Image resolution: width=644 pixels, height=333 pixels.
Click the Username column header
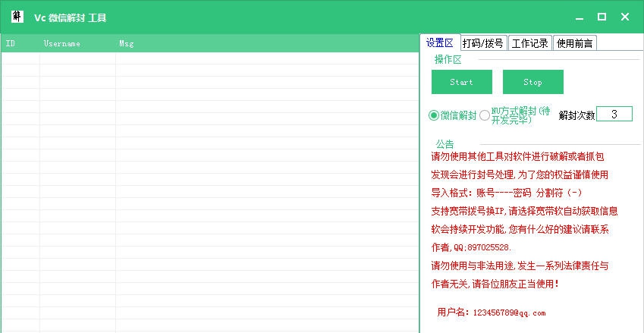pyautogui.click(x=77, y=43)
